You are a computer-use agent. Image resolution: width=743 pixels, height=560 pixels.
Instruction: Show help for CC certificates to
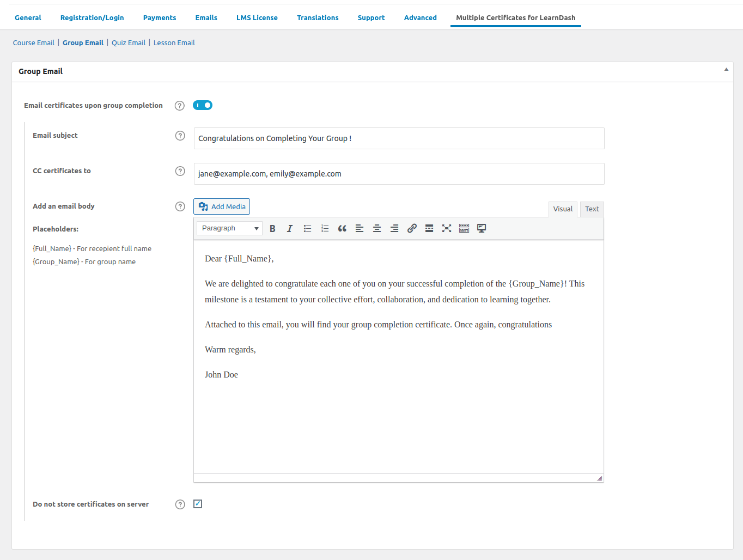click(180, 171)
